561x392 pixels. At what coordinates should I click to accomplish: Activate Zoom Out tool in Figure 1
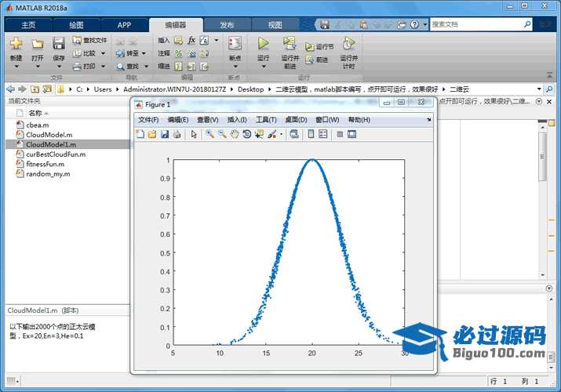(x=222, y=134)
